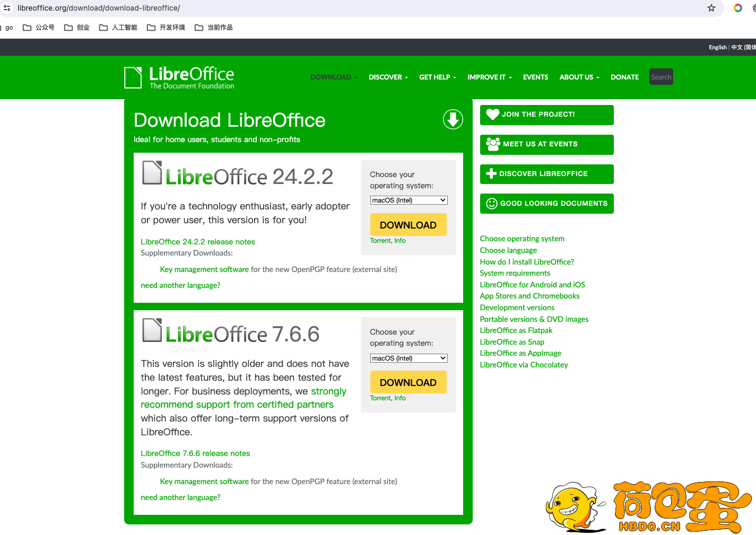Open LibreOffice as Snap link
756x535 pixels.
512,342
